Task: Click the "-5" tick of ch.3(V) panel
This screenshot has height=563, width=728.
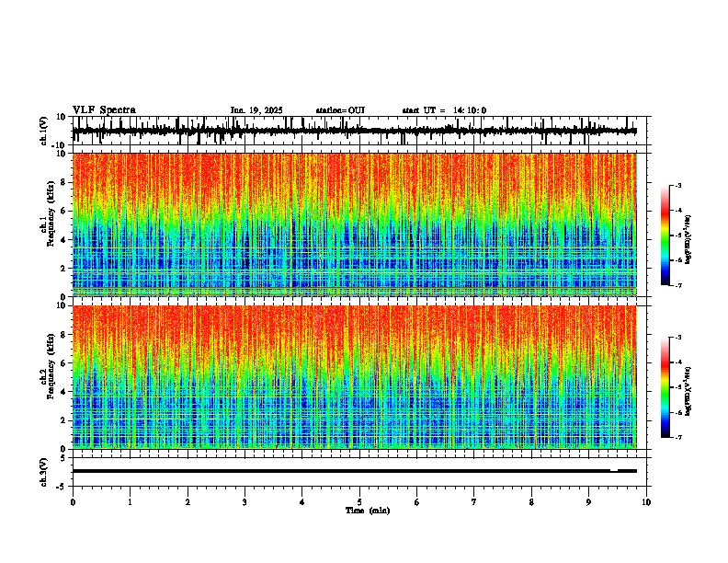Action: (62, 487)
